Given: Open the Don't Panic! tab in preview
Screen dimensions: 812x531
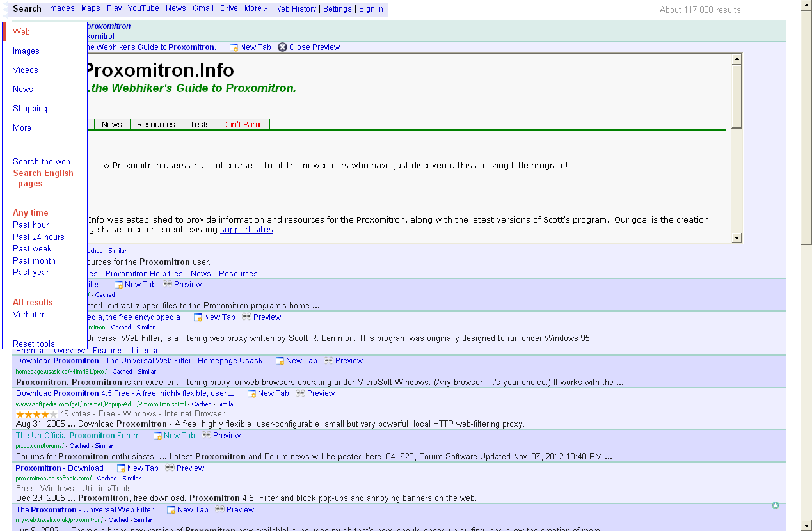Looking at the screenshot, I should tap(243, 124).
